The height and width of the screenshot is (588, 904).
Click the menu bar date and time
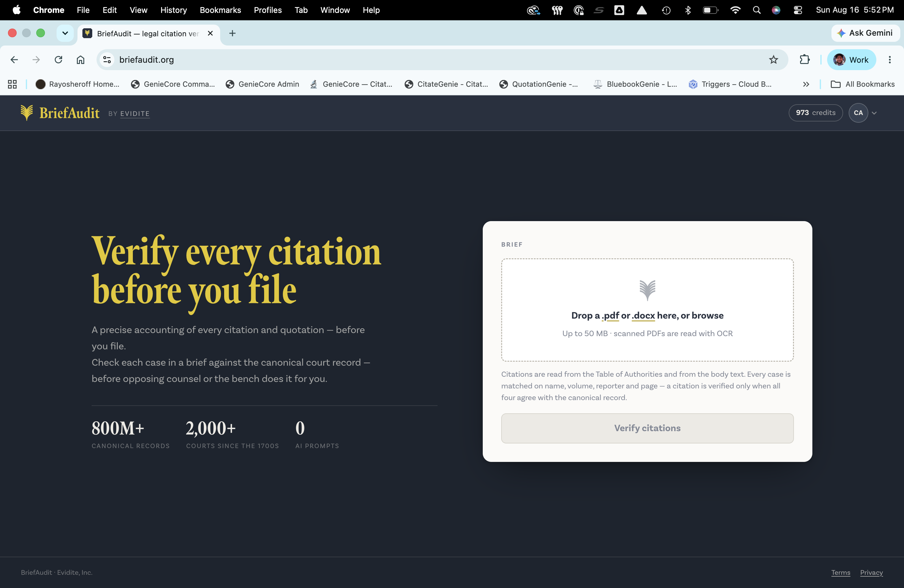(854, 10)
